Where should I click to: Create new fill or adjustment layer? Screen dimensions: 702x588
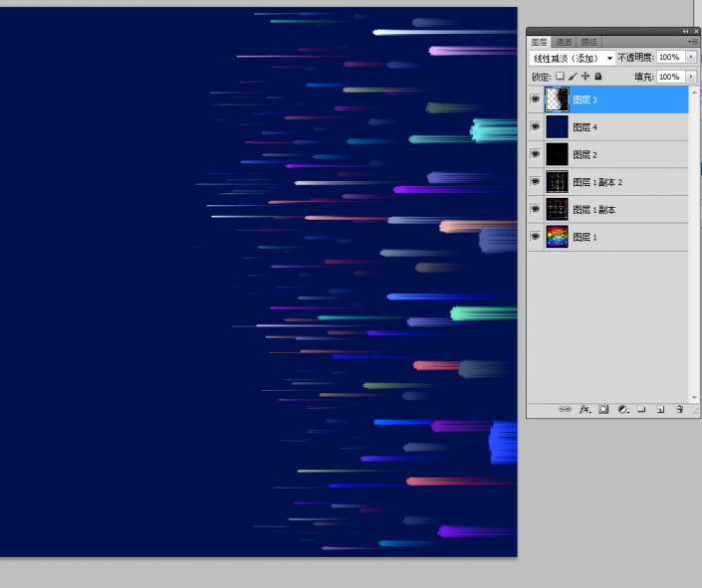click(622, 409)
